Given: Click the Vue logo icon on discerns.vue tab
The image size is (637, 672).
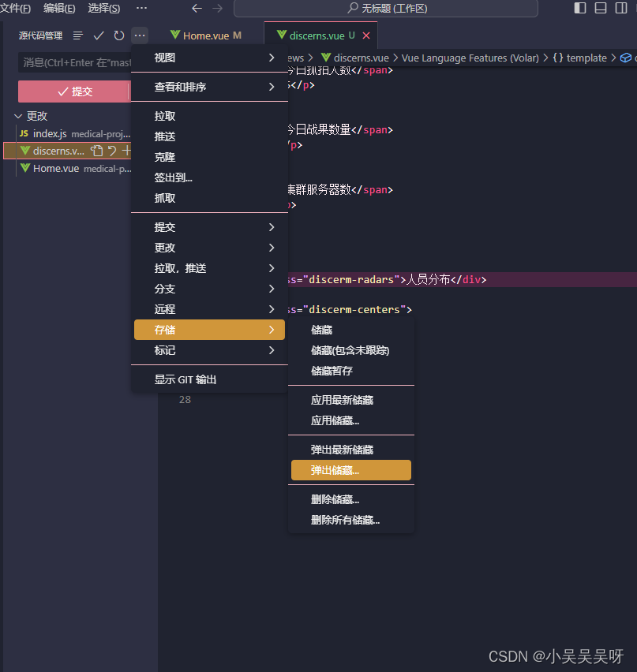Looking at the screenshot, I should click(281, 35).
